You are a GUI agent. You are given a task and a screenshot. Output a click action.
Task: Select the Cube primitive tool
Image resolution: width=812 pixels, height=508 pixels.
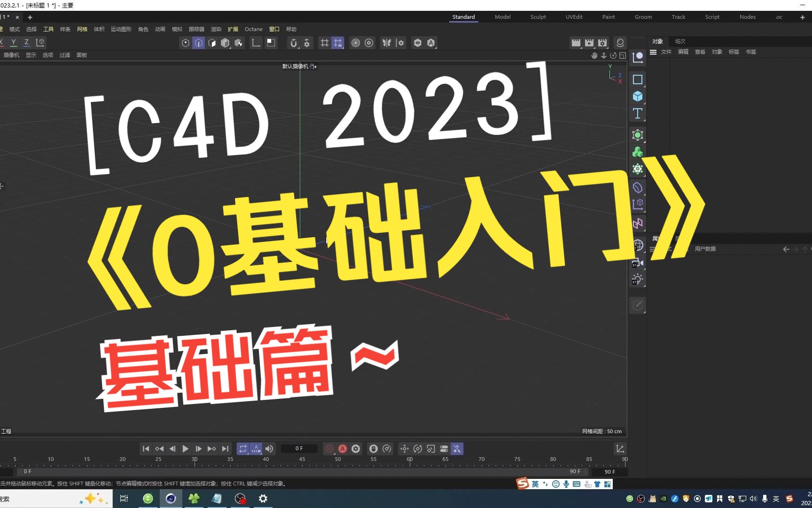(638, 96)
